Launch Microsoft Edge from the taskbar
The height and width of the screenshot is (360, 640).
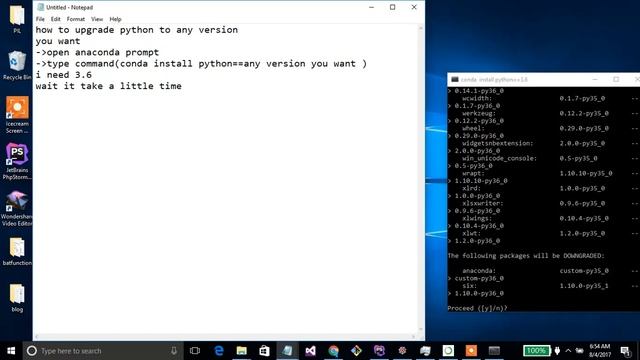point(219,351)
